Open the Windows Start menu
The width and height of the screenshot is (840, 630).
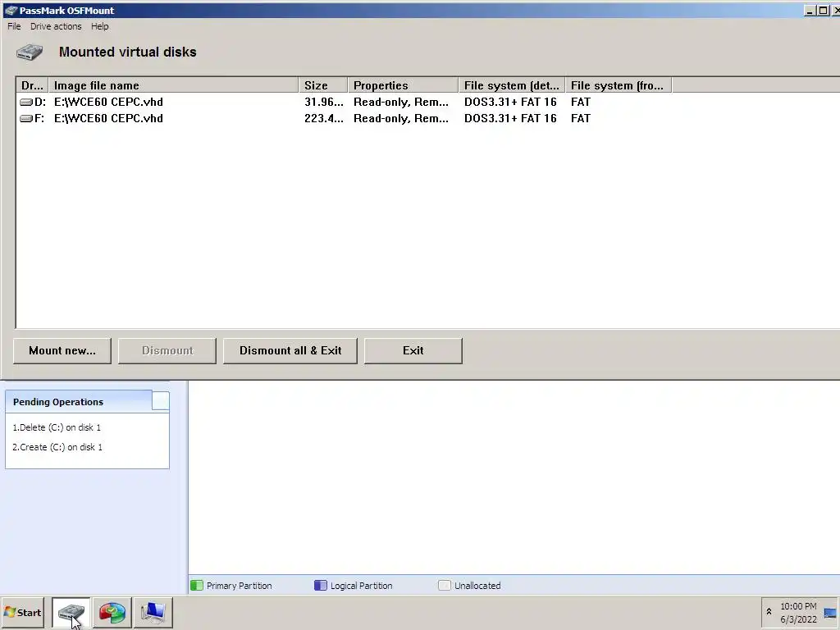[22, 612]
